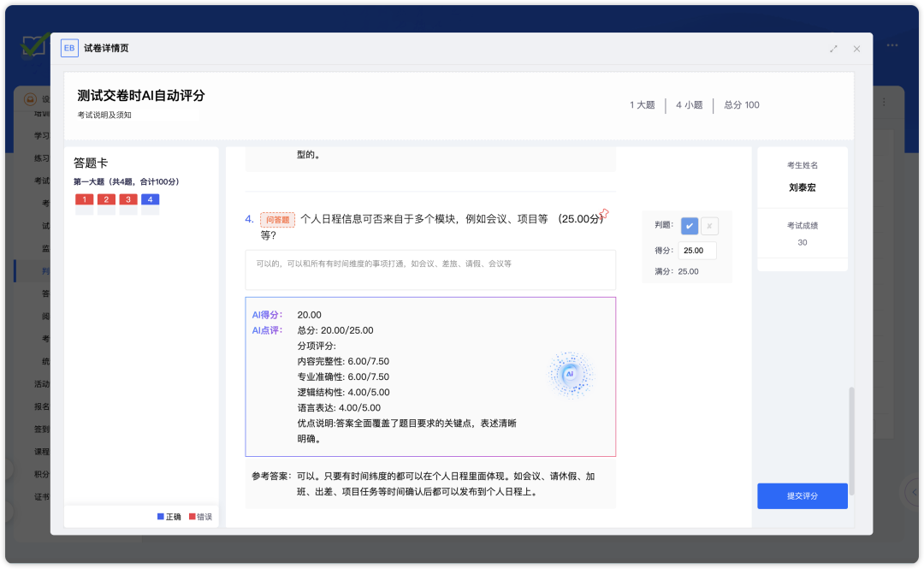Click the EB badge beside 试卷详情页 title
The height and width of the screenshot is (569, 924).
tap(69, 48)
